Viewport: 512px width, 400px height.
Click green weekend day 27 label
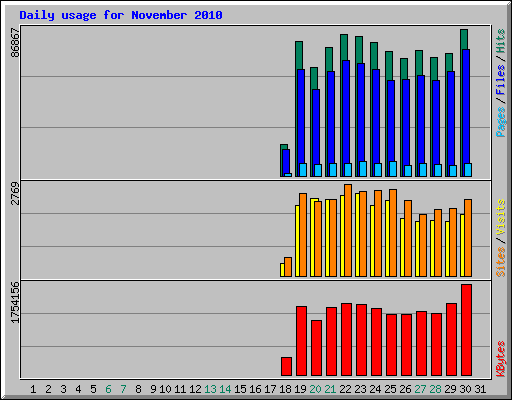pyautogui.click(x=420, y=389)
